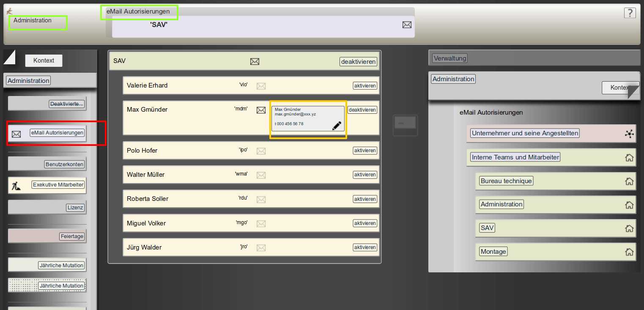Open eMail Autorisierungen in the left sidebar

57,133
